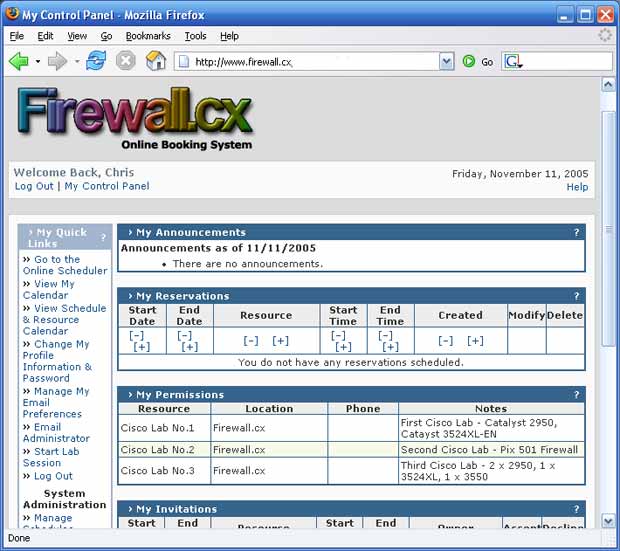Sort Resource column ascending with [+]
The width and height of the screenshot is (620, 551).
point(280,341)
